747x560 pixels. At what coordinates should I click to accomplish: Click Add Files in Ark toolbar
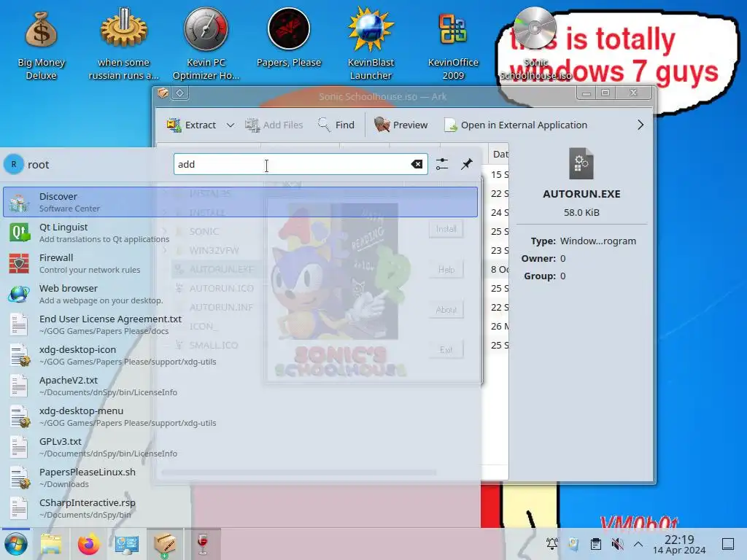tap(274, 125)
